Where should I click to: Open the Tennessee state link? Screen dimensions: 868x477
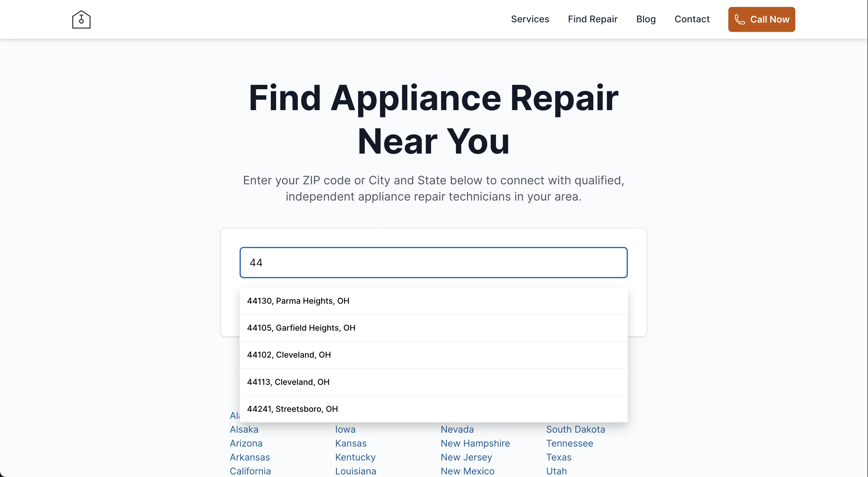click(570, 443)
